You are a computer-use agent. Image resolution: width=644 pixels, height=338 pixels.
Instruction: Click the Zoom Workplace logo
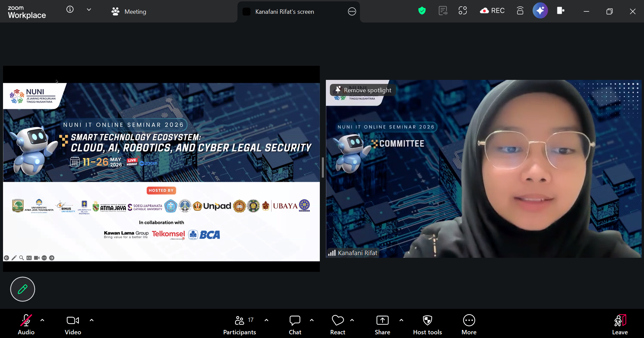(27, 12)
